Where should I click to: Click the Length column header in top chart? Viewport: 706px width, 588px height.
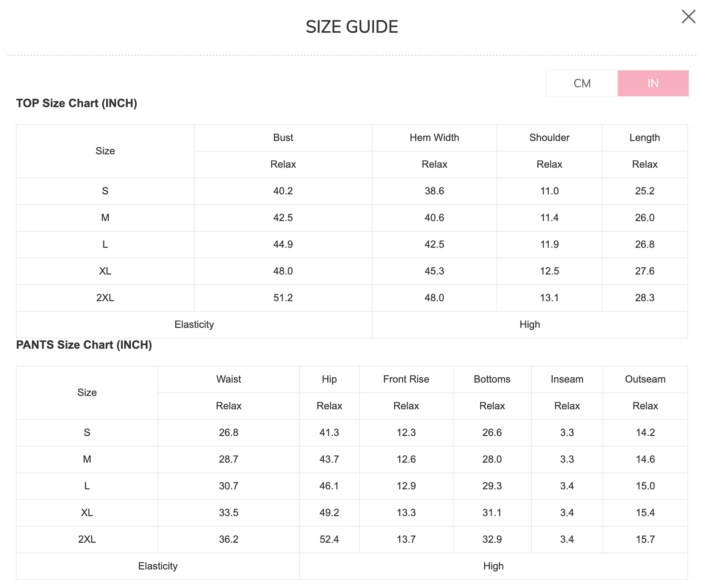[644, 138]
